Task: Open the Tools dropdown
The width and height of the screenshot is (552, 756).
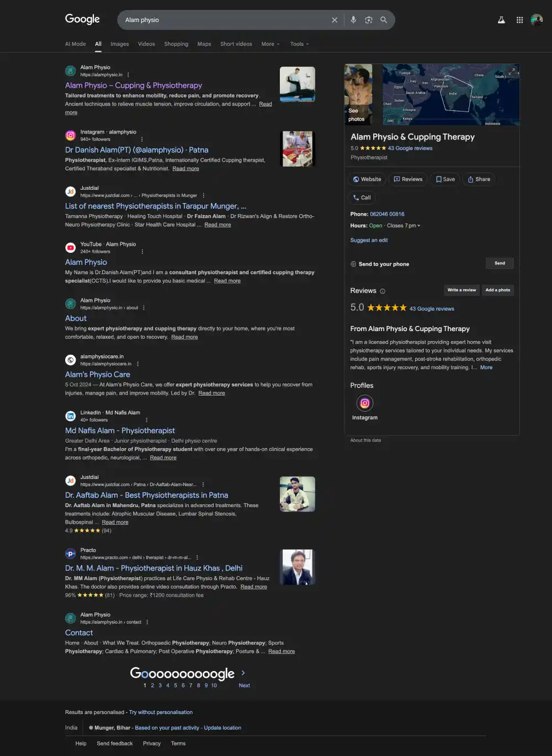Action: pos(300,44)
